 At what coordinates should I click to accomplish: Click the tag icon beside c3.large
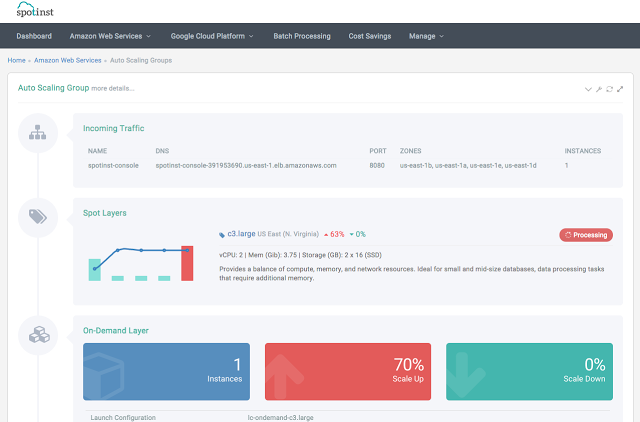tap(222, 234)
